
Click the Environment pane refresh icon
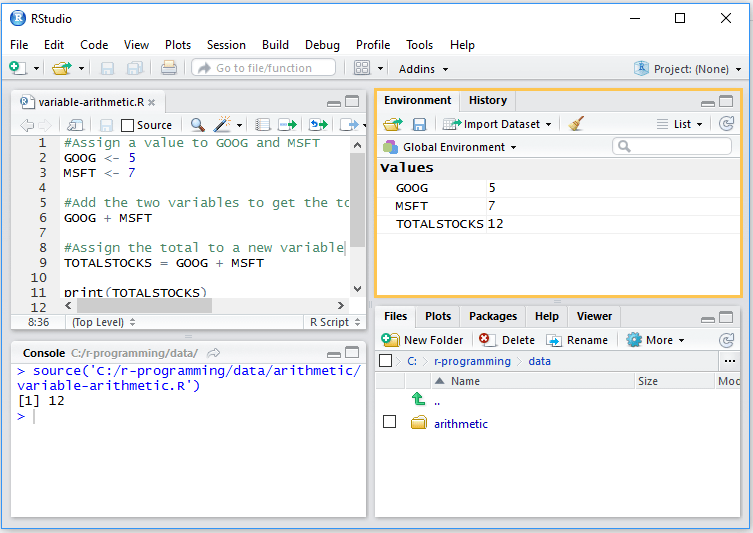click(726, 124)
